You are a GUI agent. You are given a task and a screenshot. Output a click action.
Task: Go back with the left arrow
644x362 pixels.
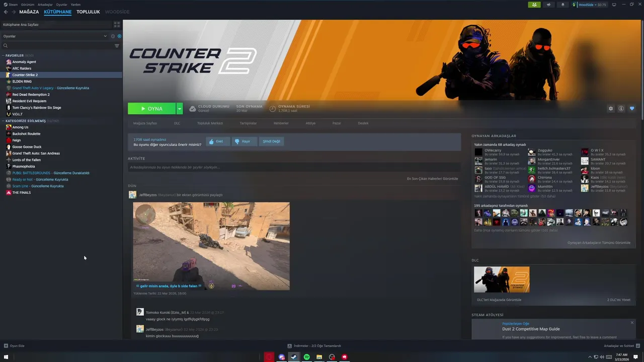pos(6,12)
